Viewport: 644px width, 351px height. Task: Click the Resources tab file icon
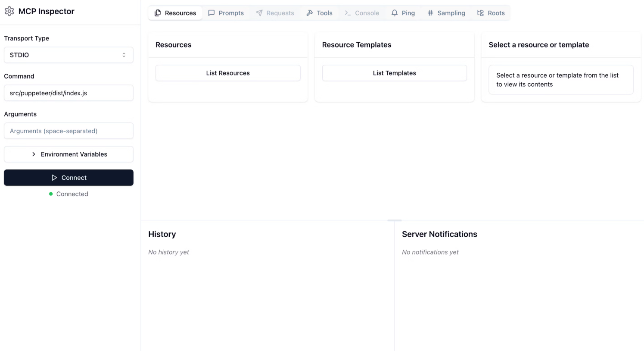[158, 13]
